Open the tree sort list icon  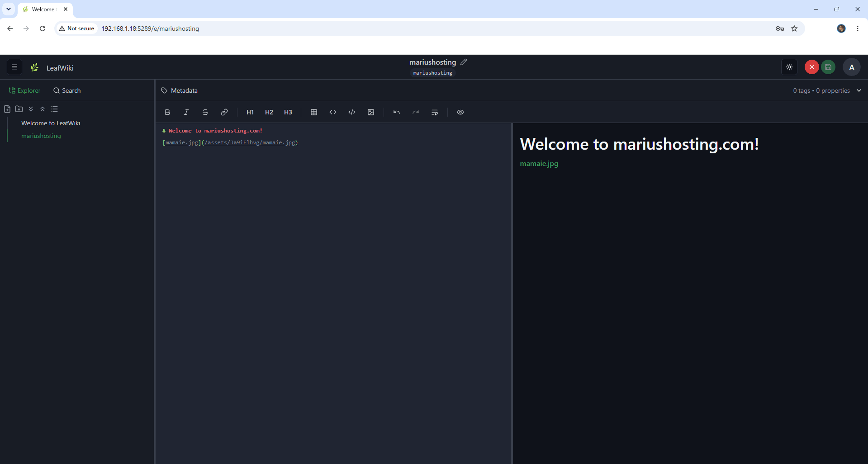[55, 109]
